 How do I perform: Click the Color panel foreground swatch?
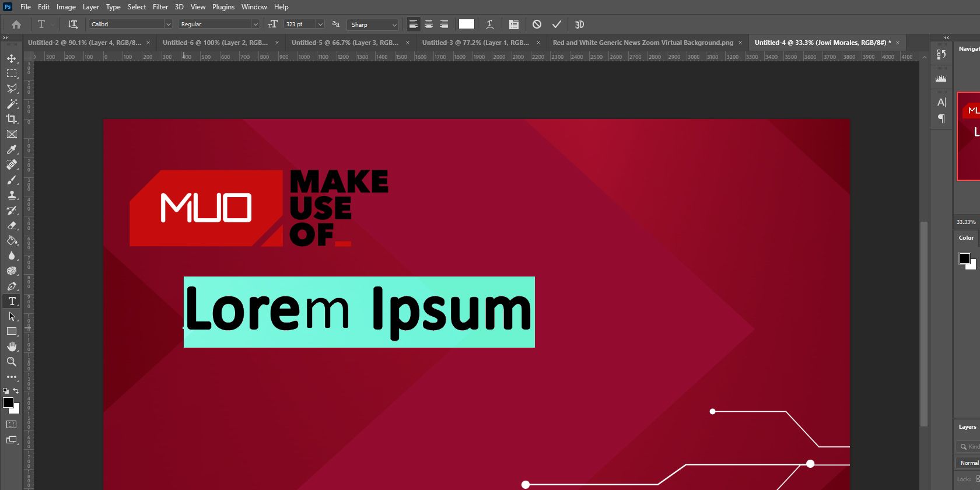(x=965, y=258)
